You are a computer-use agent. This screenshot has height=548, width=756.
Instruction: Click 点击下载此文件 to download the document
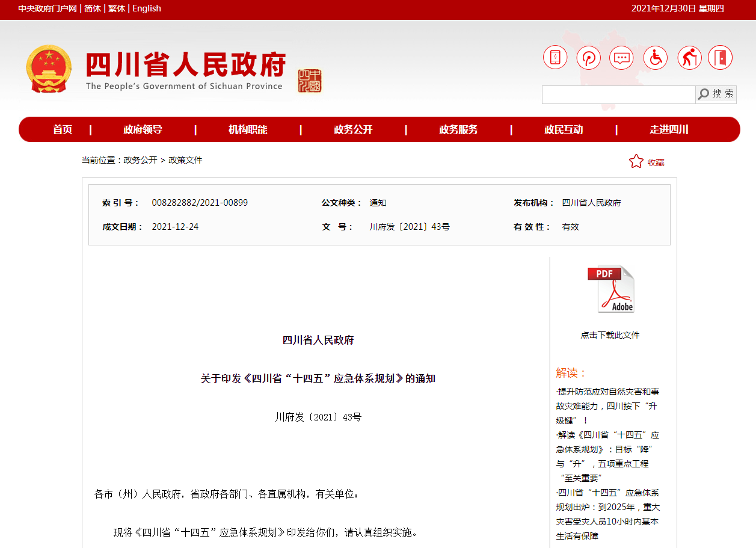[x=611, y=334]
